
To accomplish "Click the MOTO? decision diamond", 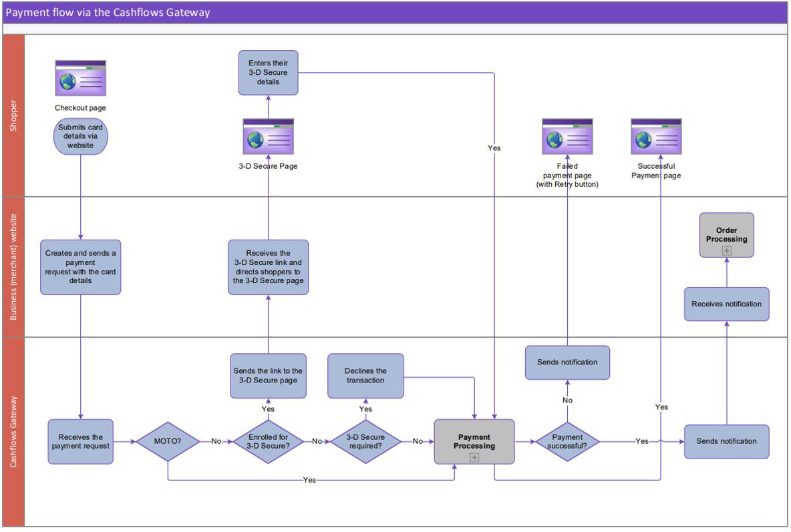I will (x=168, y=442).
